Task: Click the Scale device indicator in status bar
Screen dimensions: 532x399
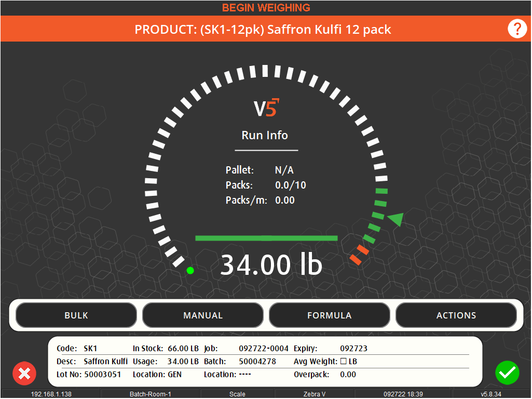Action: pos(237,394)
